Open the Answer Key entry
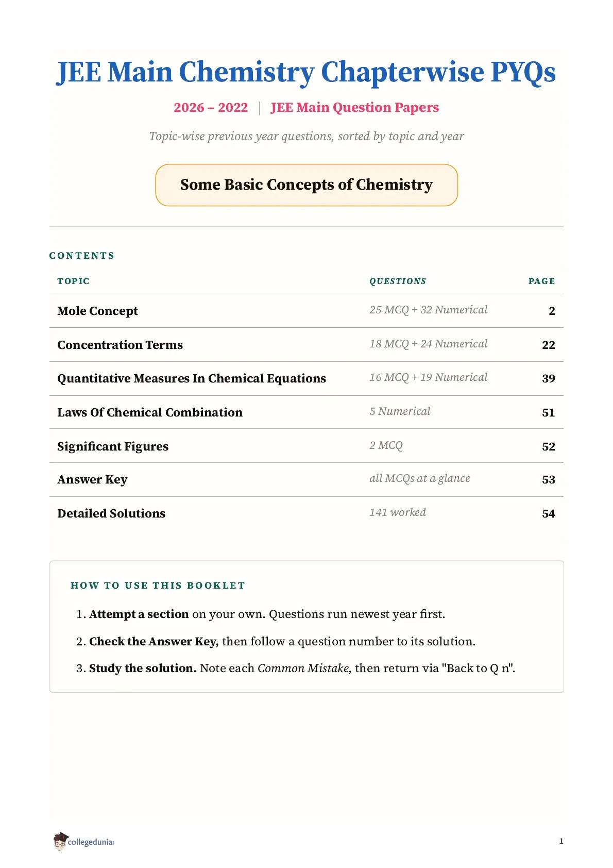This screenshot has width=613, height=868. 92,479
